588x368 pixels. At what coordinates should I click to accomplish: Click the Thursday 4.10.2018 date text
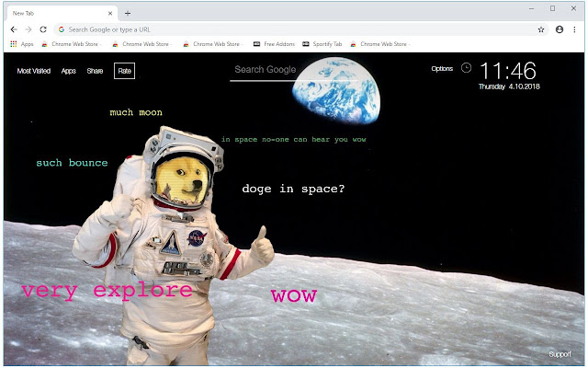(x=509, y=86)
